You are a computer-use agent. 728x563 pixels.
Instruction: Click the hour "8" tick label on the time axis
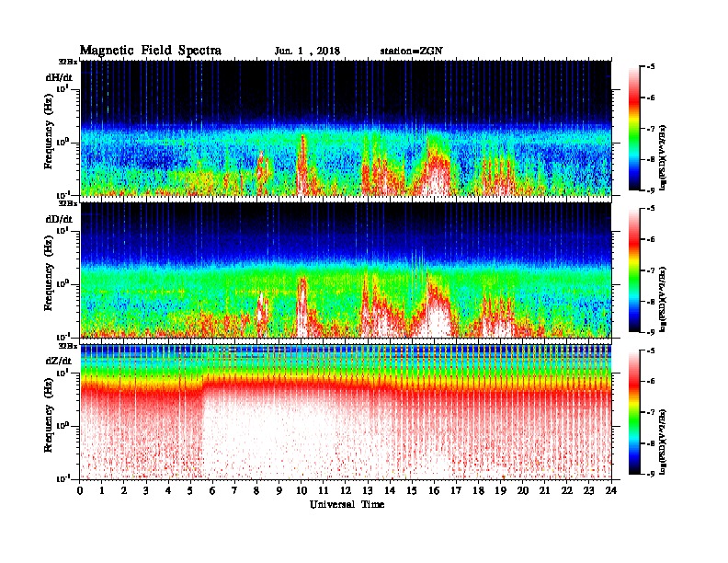click(x=256, y=490)
